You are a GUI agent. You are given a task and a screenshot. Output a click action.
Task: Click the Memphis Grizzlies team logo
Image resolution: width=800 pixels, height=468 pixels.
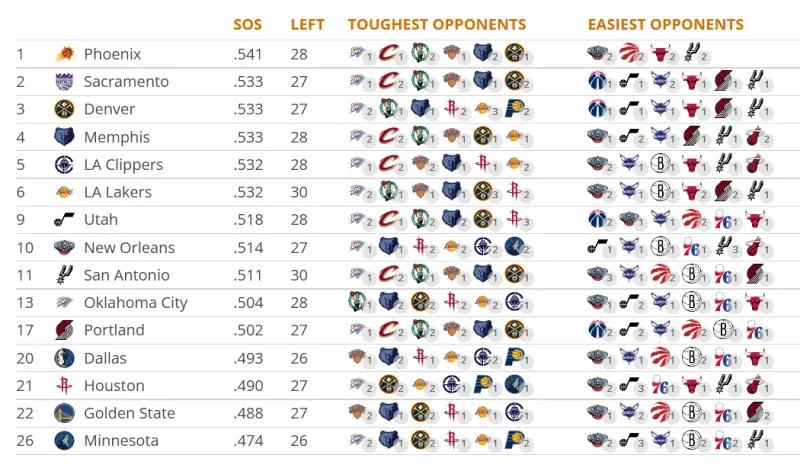click(64, 137)
